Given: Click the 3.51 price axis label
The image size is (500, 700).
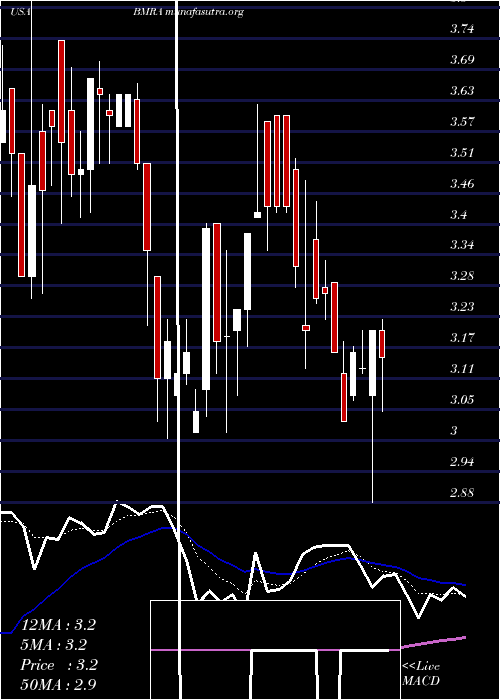Looking at the screenshot, I should click(461, 153).
